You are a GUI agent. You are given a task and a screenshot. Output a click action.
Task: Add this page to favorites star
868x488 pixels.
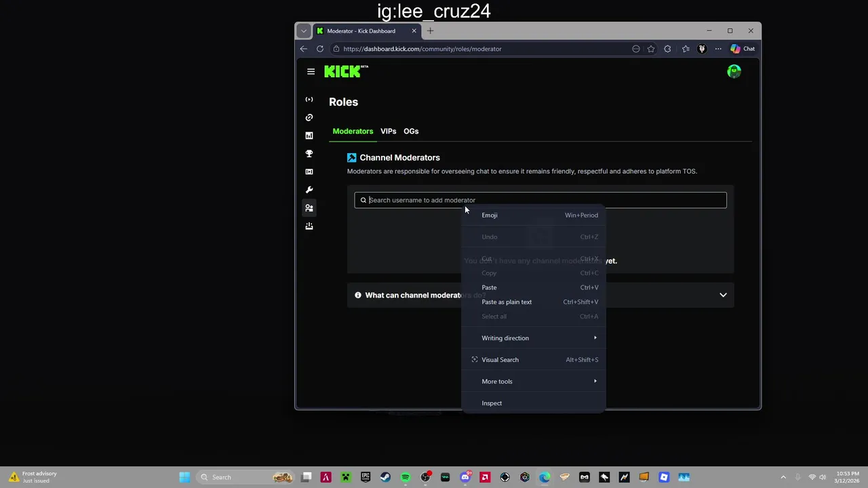[x=651, y=49]
